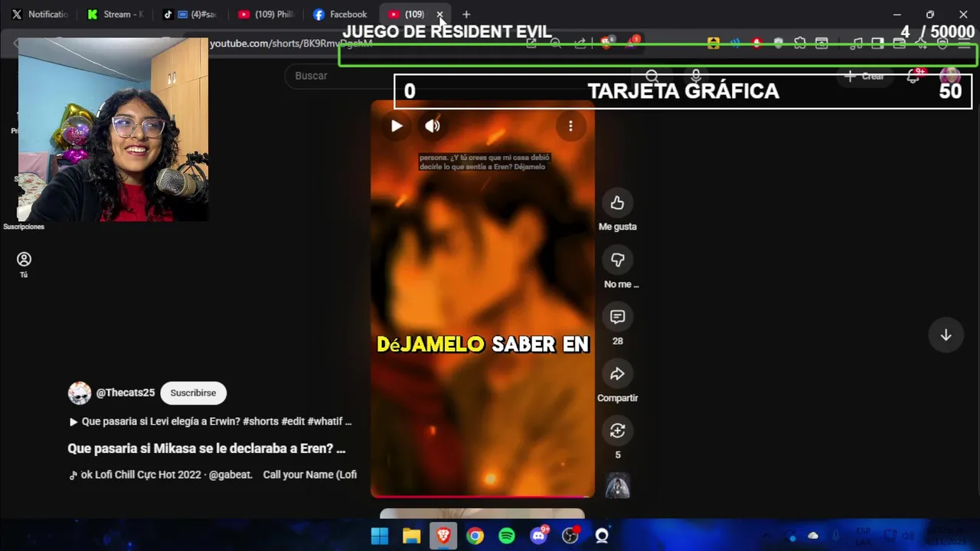
Task: Switch to the YouTube Phill tab
Action: click(266, 14)
